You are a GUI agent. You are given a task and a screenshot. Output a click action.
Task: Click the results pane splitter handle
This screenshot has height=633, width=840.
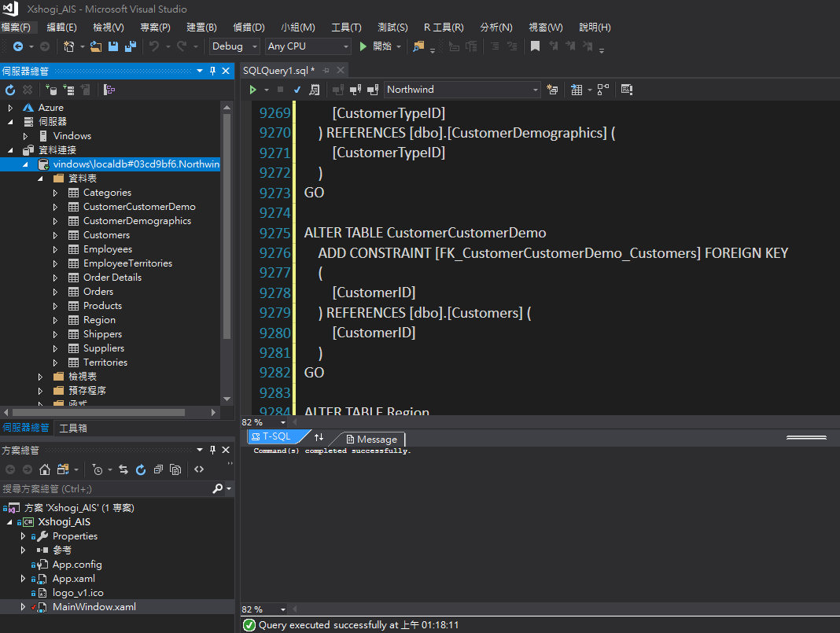point(806,437)
